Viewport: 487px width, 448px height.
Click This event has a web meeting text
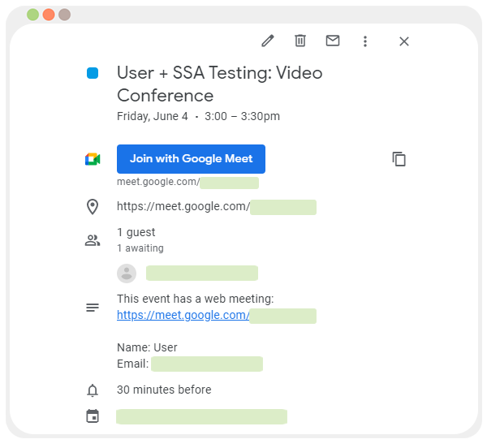(x=196, y=299)
